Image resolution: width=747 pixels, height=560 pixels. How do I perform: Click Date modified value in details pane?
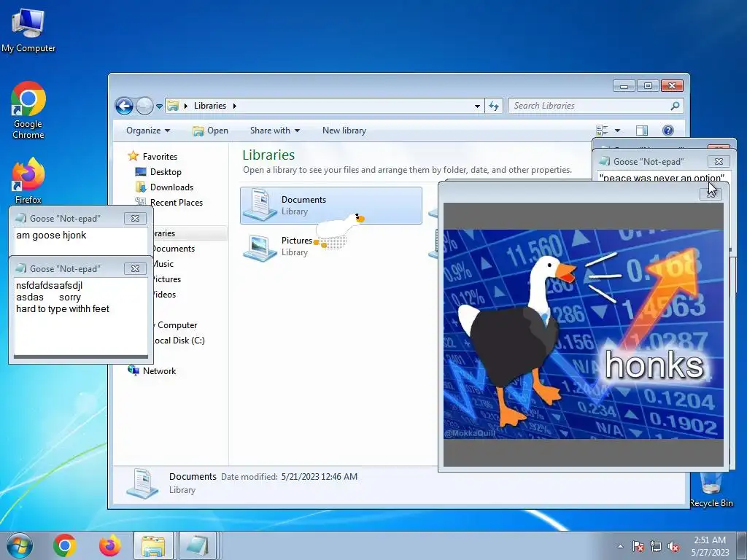click(x=320, y=476)
